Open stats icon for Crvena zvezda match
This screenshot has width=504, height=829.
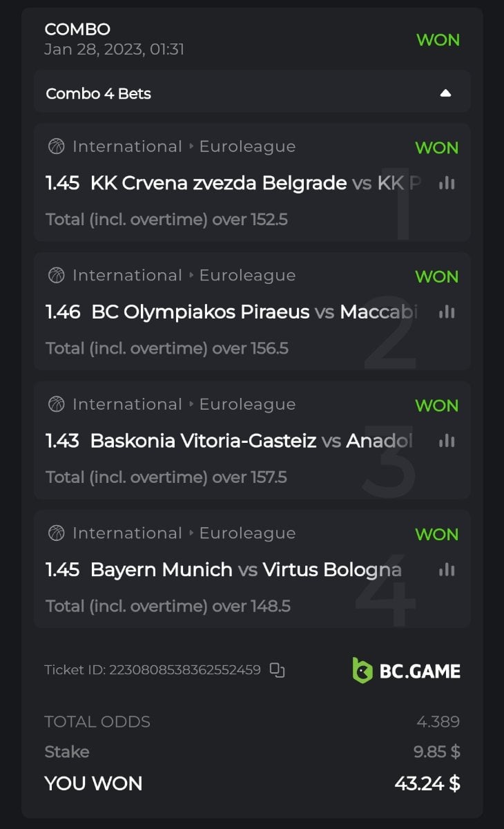[x=447, y=183]
